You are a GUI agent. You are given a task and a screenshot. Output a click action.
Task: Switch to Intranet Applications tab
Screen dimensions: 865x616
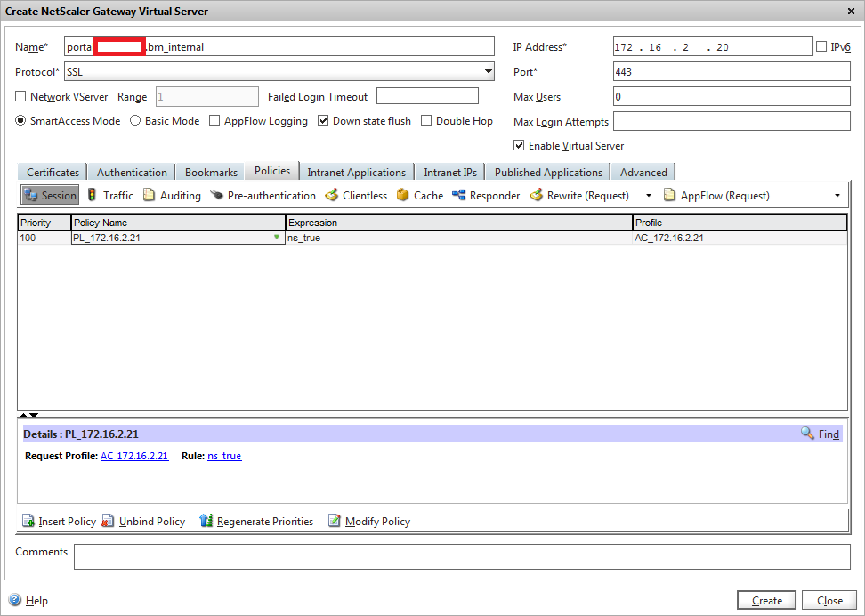coord(356,172)
